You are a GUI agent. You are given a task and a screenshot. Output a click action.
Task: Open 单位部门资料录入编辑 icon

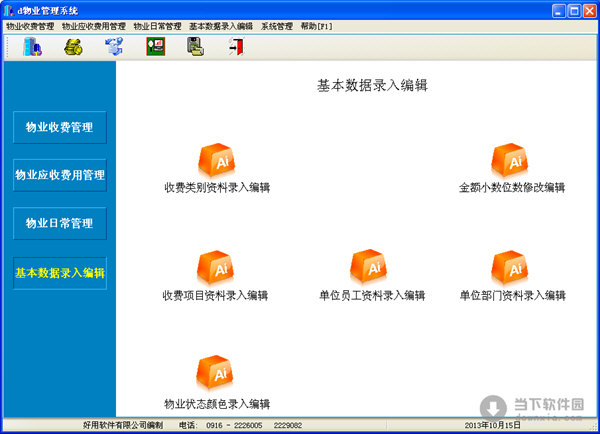tap(510, 267)
